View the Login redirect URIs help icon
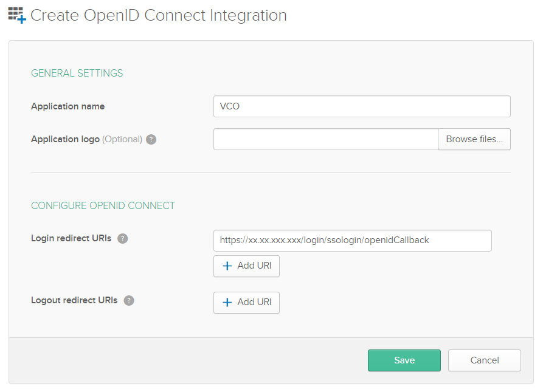The image size is (543, 392). 122,238
